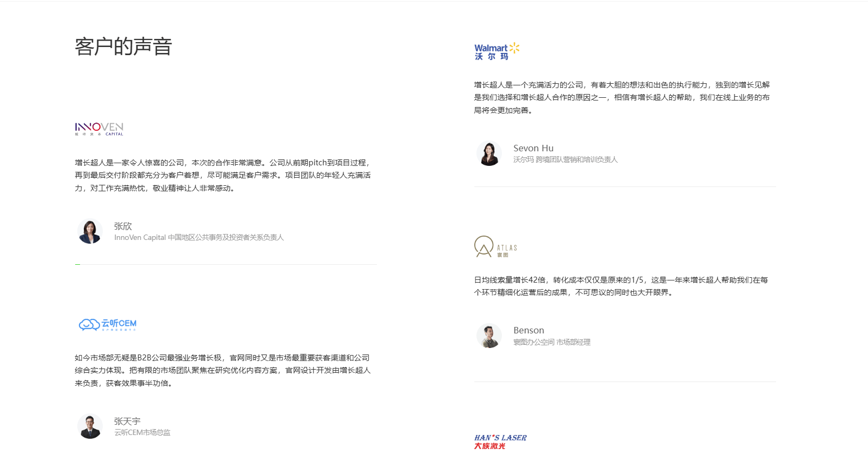Select the name Sevon Hu
The image size is (868, 455).
click(x=533, y=148)
